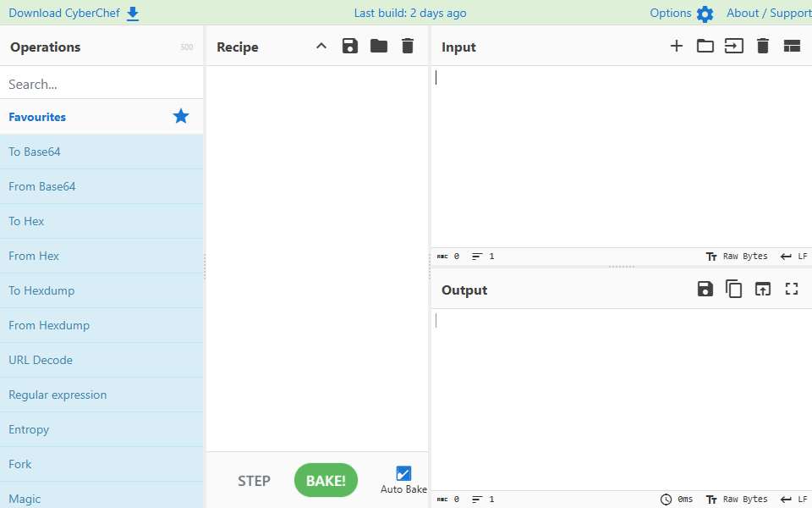This screenshot has height=508, width=812.
Task: Select the From Hexdump operation
Action: (101, 325)
